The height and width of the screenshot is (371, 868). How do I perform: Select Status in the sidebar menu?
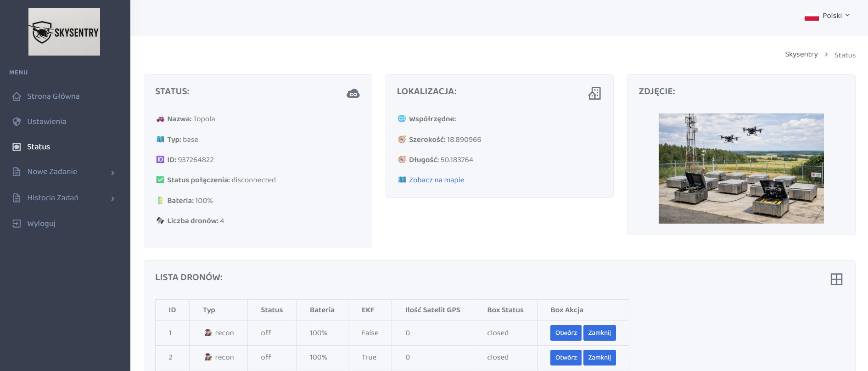point(39,147)
